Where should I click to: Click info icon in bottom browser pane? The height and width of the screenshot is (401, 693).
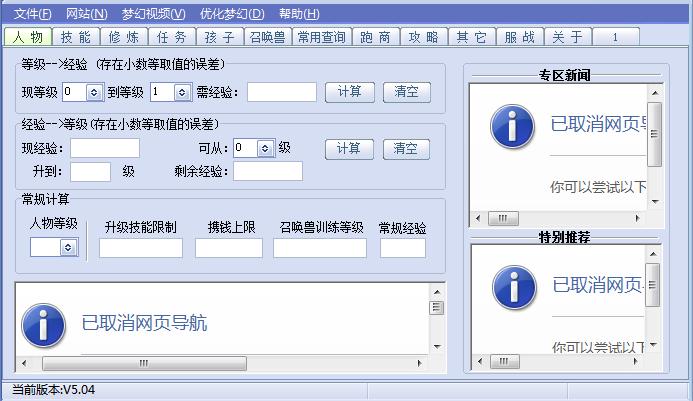click(x=43, y=325)
